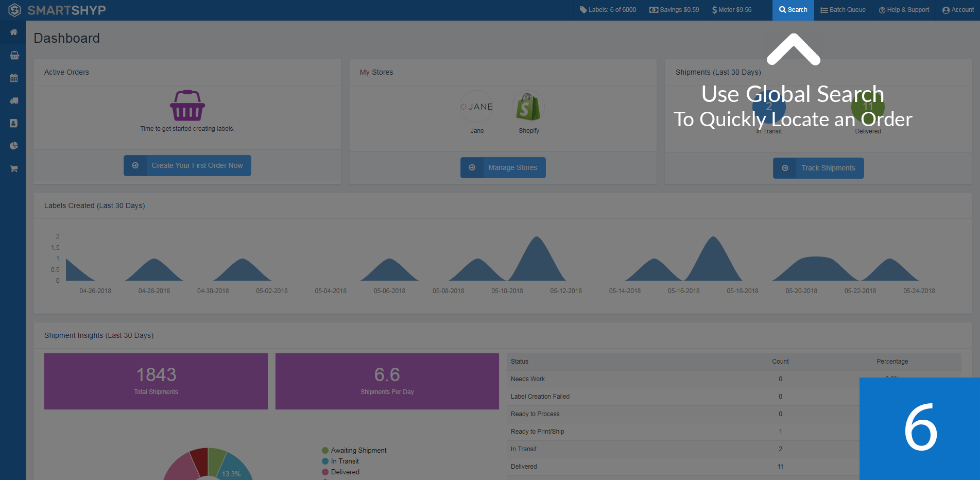The height and width of the screenshot is (480, 980).
Task: Click the Delivered count circle
Action: coord(868,107)
